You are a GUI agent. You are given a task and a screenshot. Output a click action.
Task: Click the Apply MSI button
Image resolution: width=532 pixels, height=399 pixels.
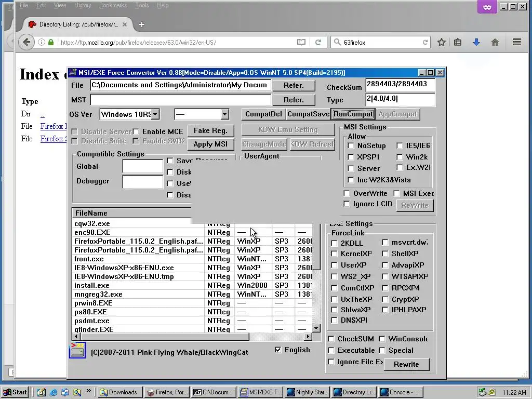coord(210,144)
